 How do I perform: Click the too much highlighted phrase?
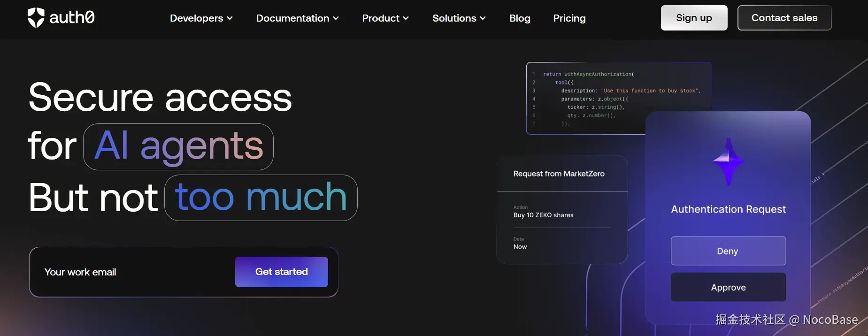click(261, 198)
